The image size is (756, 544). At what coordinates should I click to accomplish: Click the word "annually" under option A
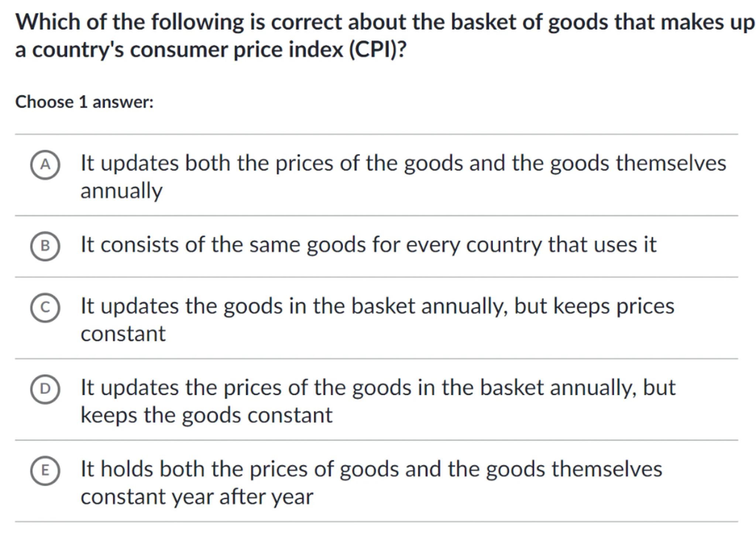[121, 191]
